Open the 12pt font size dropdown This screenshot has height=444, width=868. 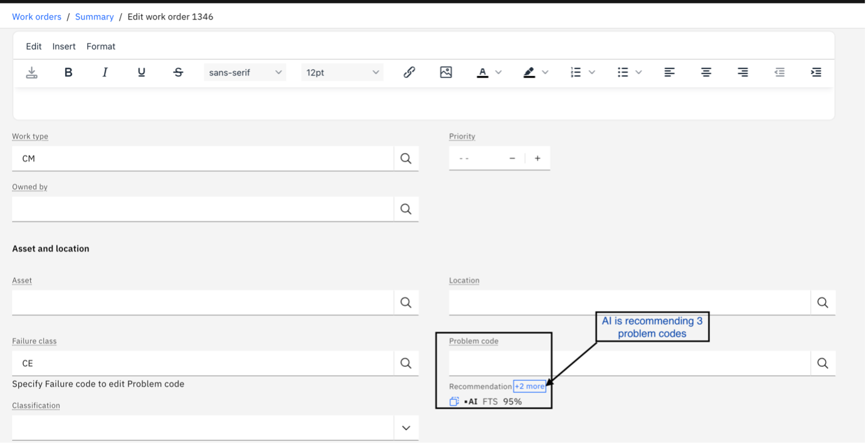pos(342,72)
